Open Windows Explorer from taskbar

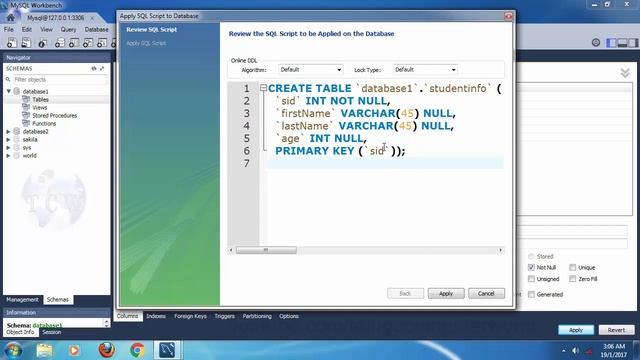44,350
